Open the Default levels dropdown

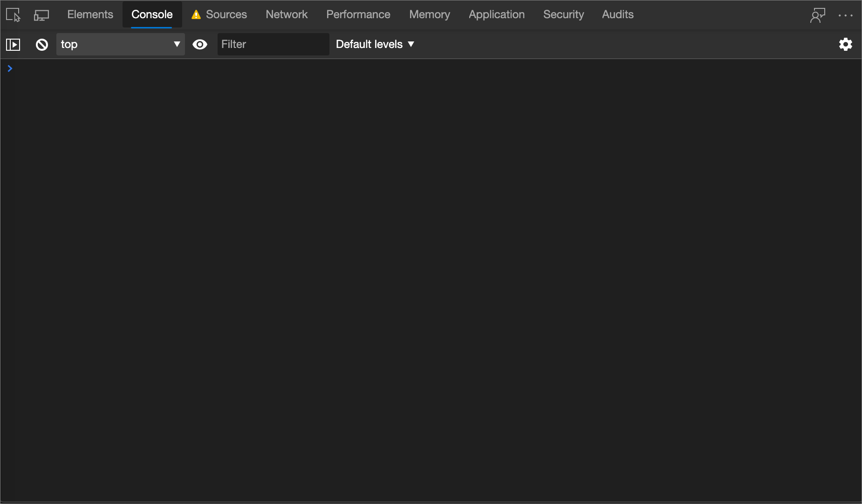click(x=374, y=44)
